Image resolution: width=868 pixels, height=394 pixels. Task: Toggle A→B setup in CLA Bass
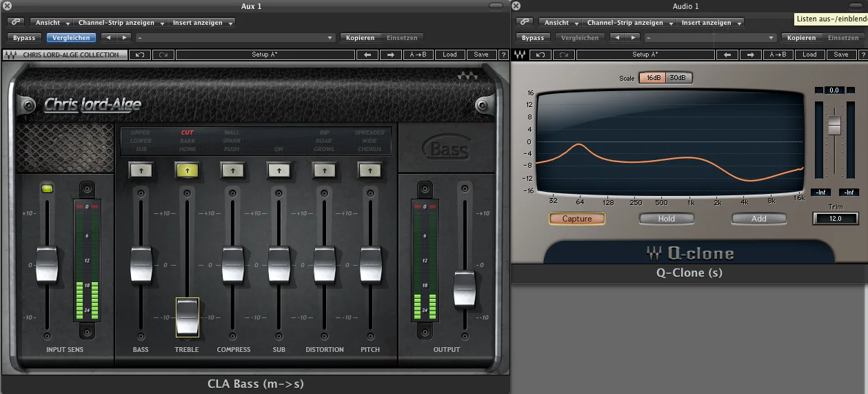[x=418, y=55]
